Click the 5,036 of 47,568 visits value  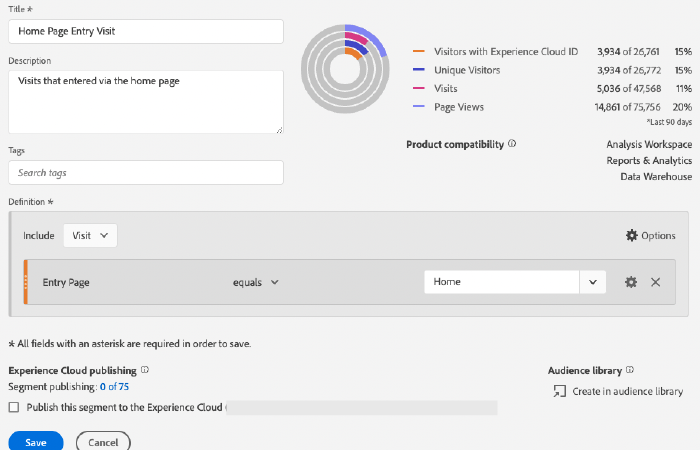pyautogui.click(x=629, y=88)
